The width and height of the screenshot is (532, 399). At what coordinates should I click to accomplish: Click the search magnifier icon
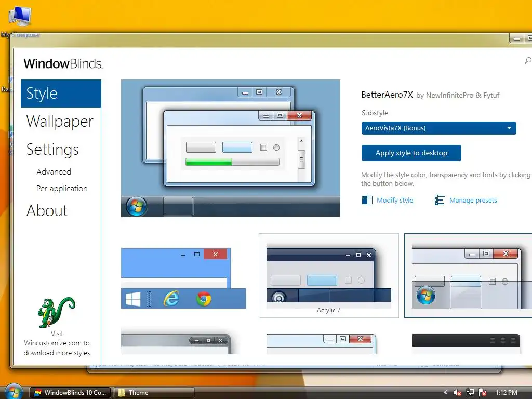[x=528, y=61]
